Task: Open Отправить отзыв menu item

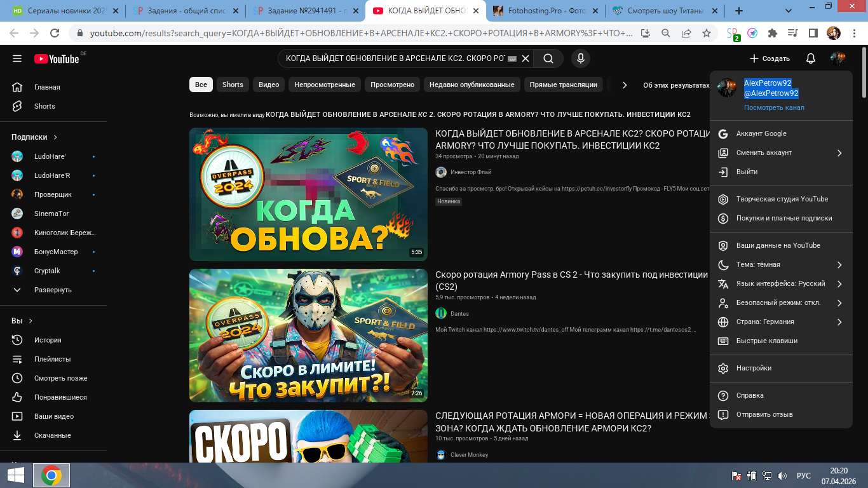Action: [x=781, y=414]
